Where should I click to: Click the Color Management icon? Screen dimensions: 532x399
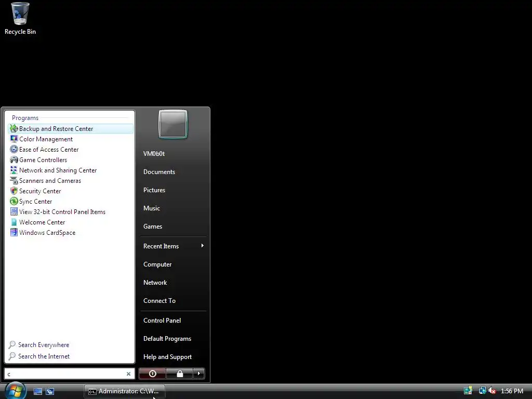pos(14,139)
